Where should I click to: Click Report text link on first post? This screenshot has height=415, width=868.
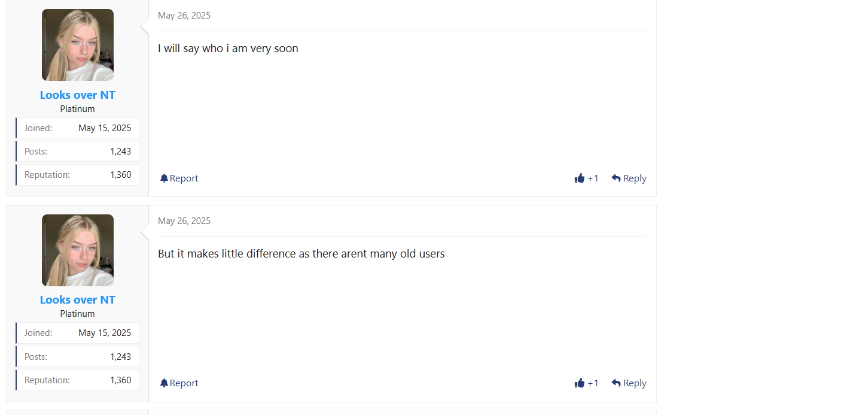184,178
